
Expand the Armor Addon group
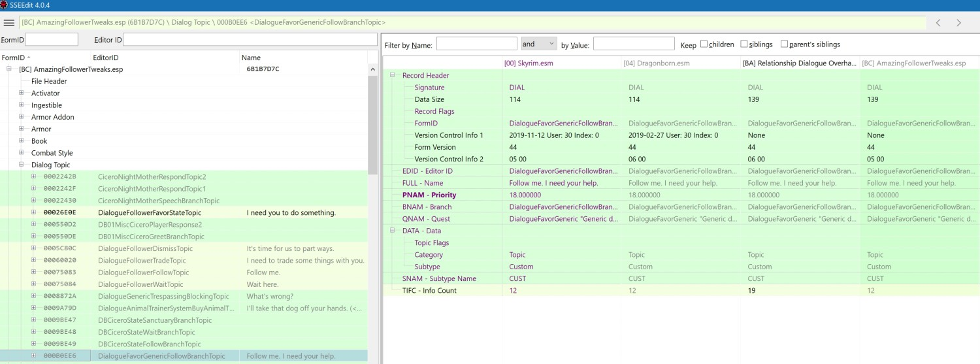tap(22, 117)
